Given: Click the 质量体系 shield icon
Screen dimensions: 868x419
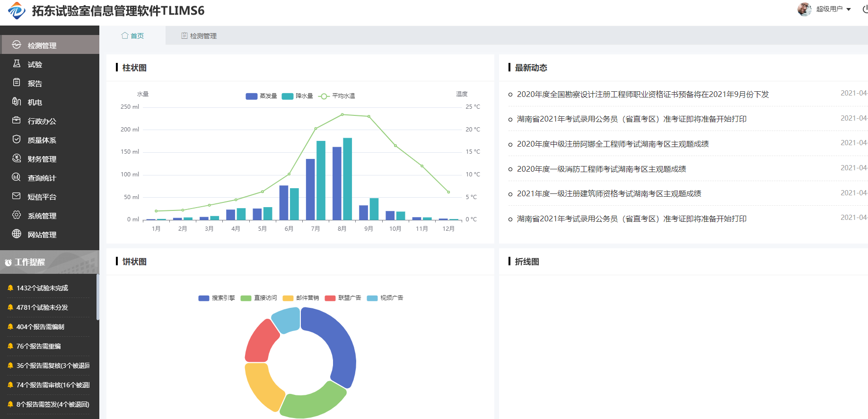Looking at the screenshot, I should tap(17, 140).
